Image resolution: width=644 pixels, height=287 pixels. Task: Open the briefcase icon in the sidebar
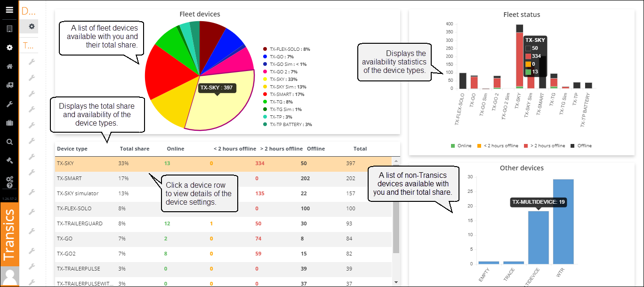tap(9, 123)
